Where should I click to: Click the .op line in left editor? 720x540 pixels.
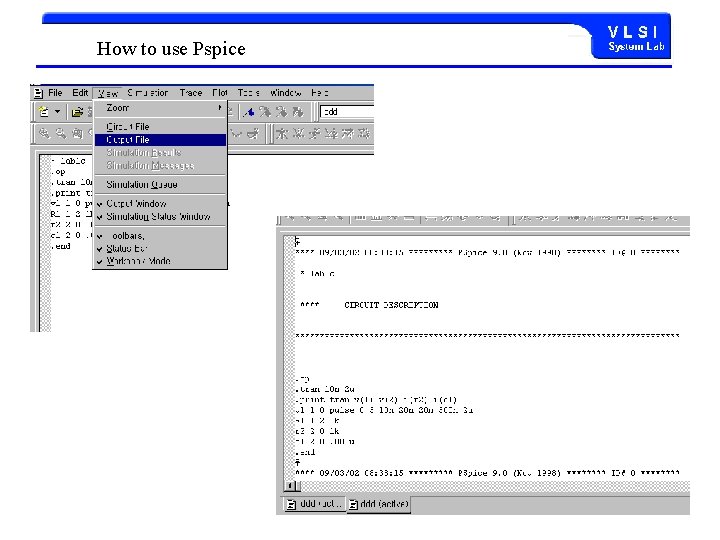(x=58, y=172)
